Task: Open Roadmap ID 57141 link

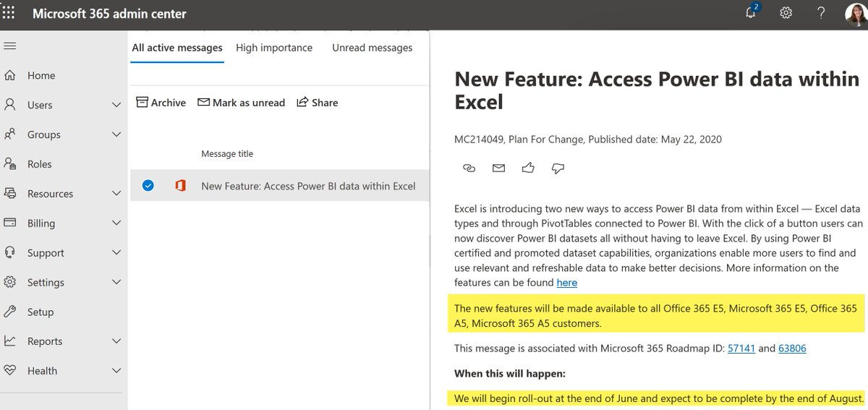Action: 741,348
